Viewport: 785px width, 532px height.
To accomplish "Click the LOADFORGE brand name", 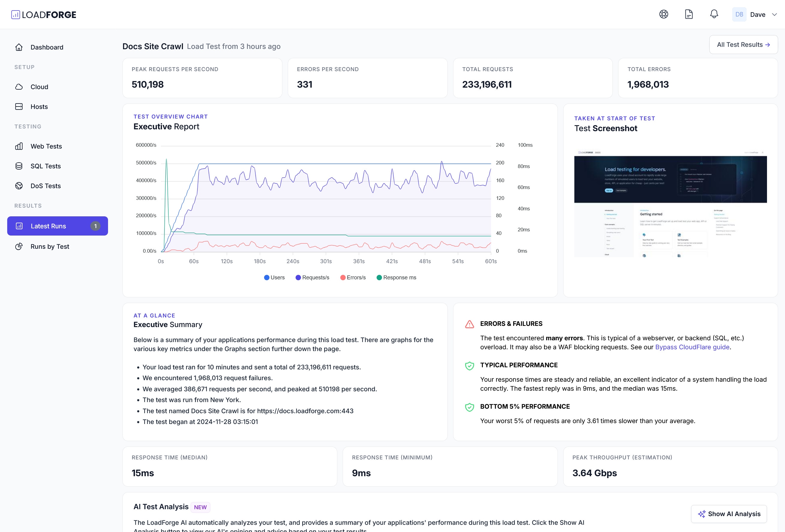I will pyautogui.click(x=49, y=14).
